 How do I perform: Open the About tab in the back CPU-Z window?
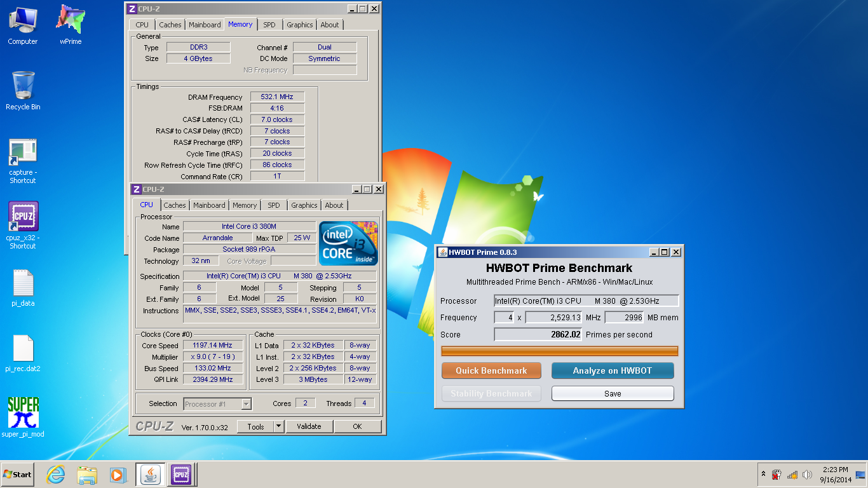330,25
